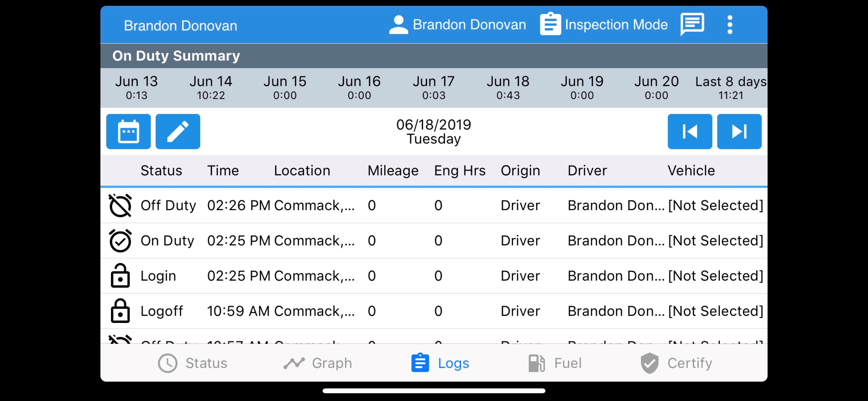Skip to next day's log
The width and height of the screenshot is (868, 401).
[x=739, y=131]
